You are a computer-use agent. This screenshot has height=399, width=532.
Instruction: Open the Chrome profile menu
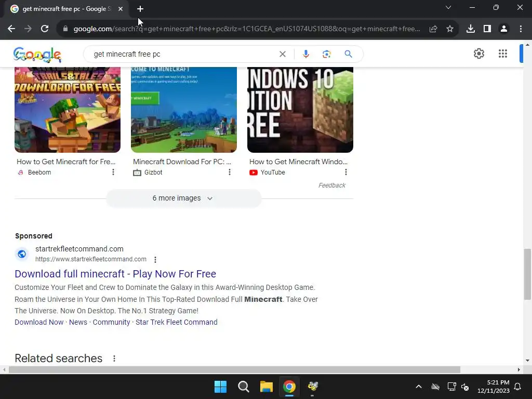coord(504,29)
